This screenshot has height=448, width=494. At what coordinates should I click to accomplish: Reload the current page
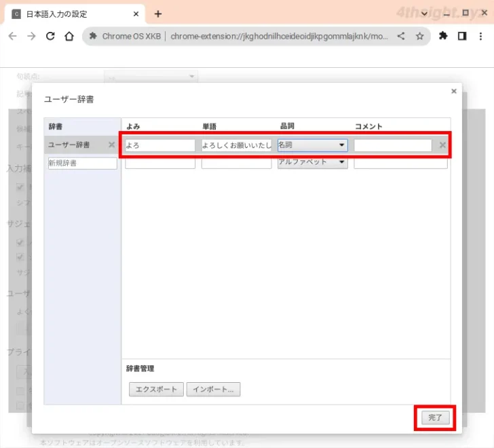point(50,36)
